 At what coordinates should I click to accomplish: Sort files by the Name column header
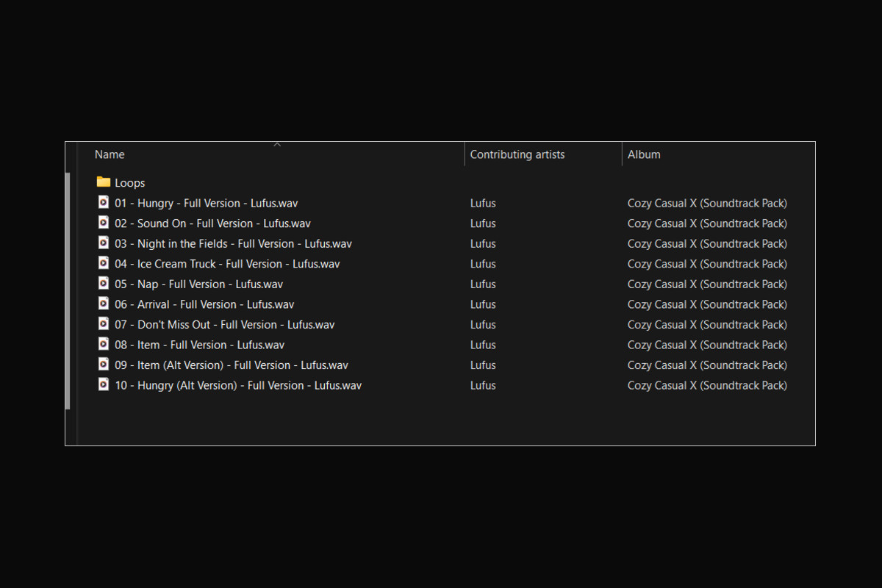pyautogui.click(x=110, y=154)
